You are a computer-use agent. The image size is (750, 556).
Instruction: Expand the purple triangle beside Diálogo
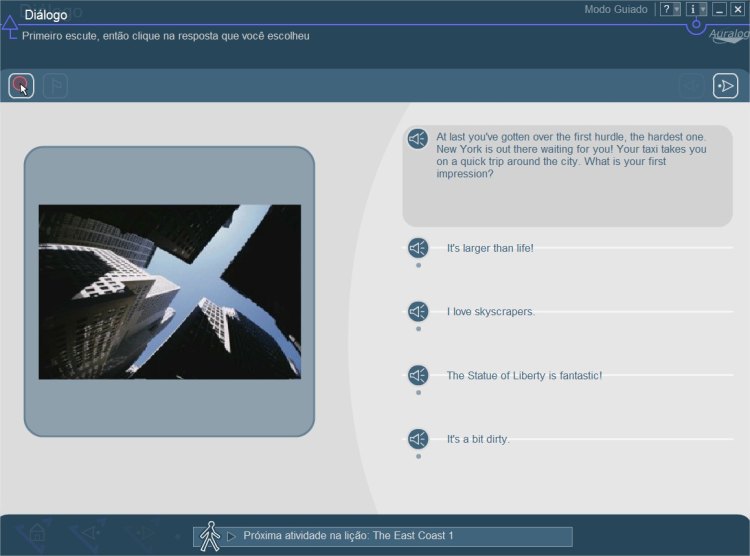[10, 24]
